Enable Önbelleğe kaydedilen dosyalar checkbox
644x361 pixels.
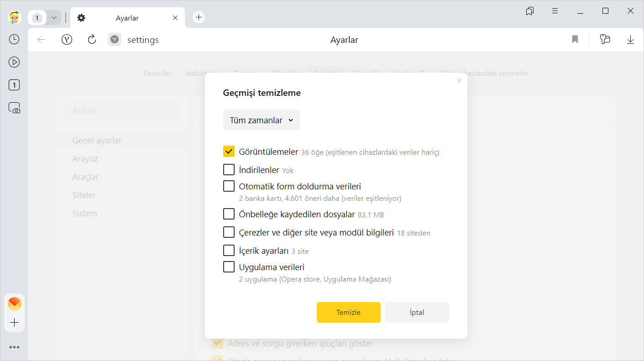pyautogui.click(x=229, y=214)
